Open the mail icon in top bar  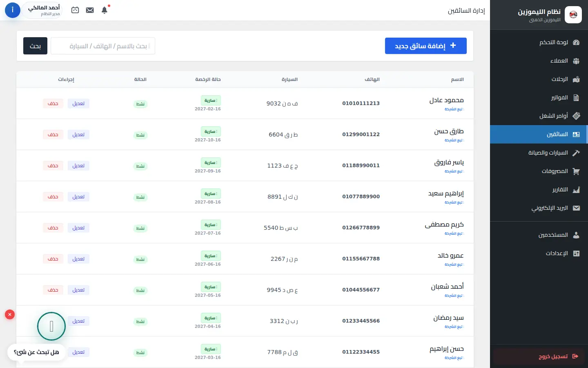click(90, 10)
